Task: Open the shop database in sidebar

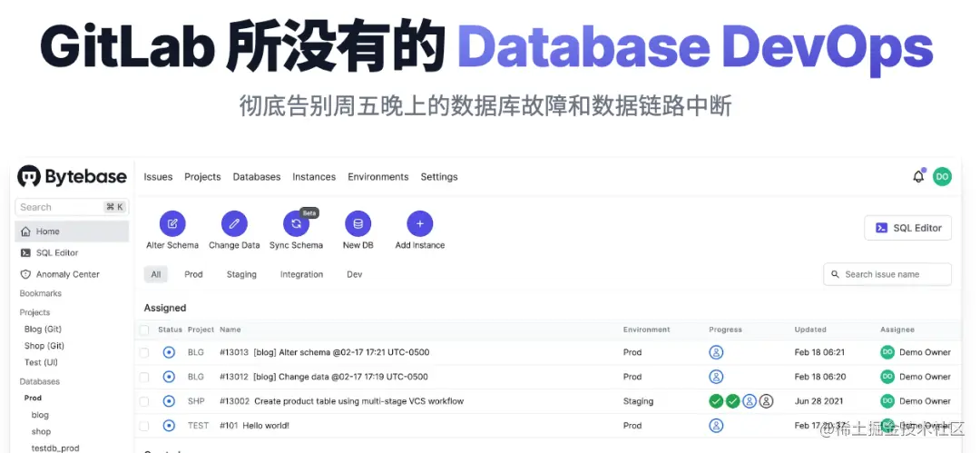Action: [x=41, y=432]
